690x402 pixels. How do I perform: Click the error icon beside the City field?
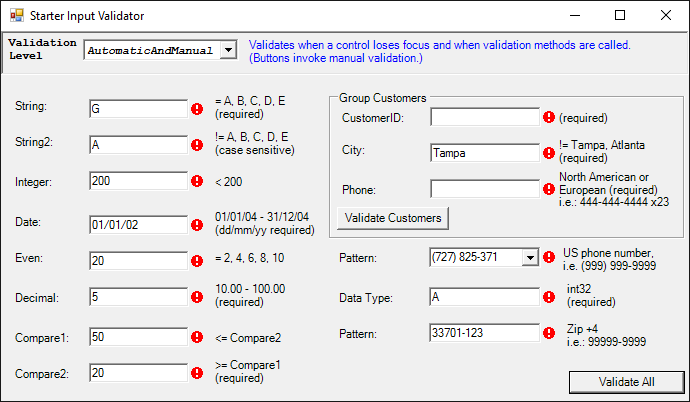pyautogui.click(x=549, y=153)
